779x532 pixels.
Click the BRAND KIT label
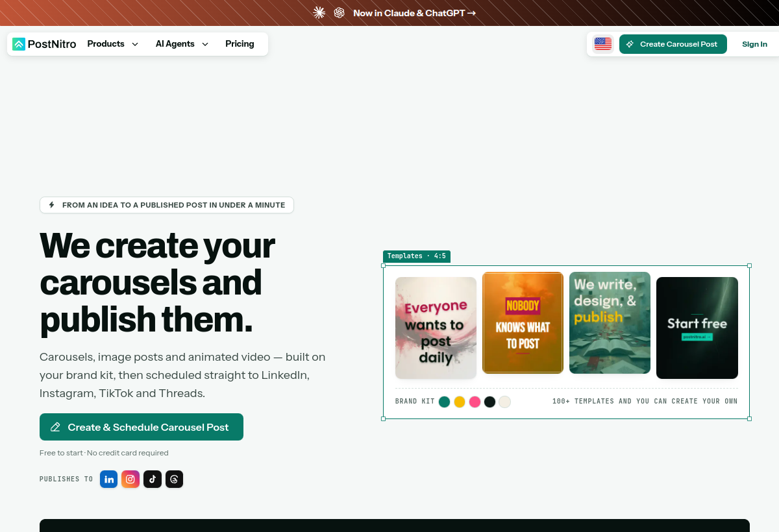[415, 402]
